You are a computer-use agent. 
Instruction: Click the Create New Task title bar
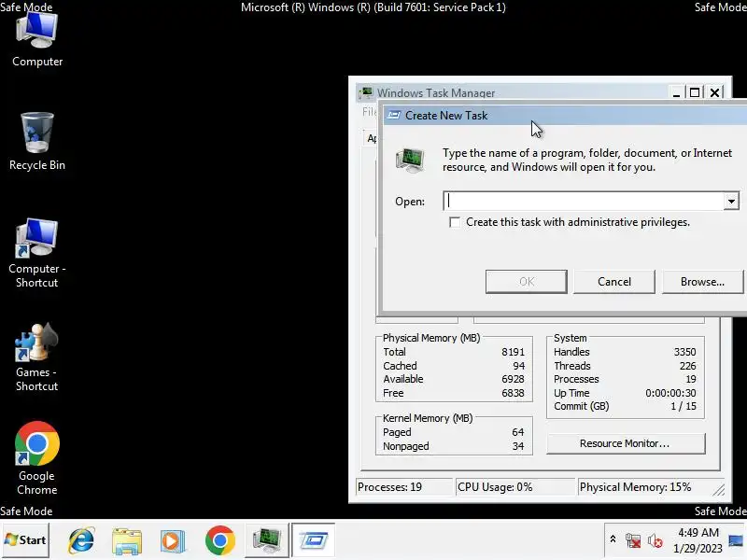point(565,115)
